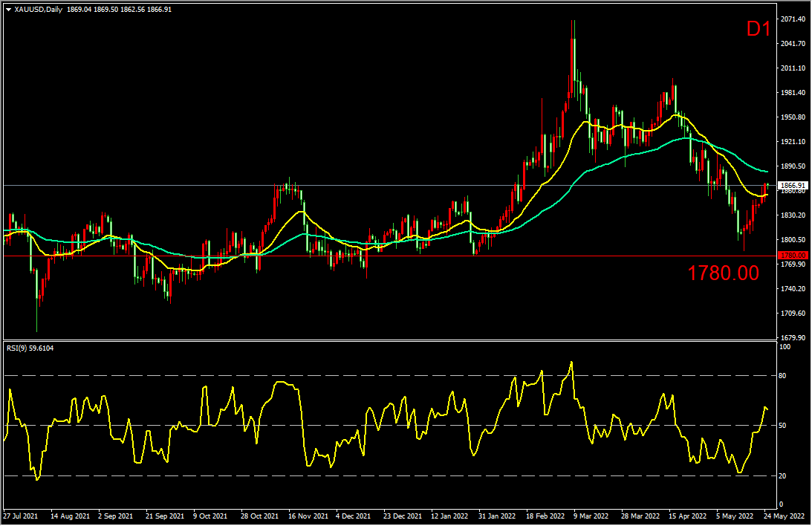Click the 2011.10 price scale label
Image resolution: width=812 pixels, height=526 pixels.
(x=793, y=68)
